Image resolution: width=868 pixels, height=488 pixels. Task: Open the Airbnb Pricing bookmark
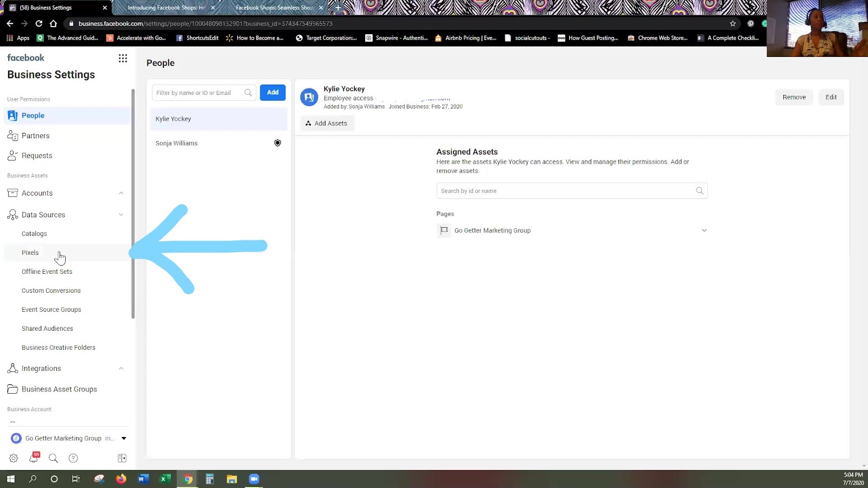point(465,38)
